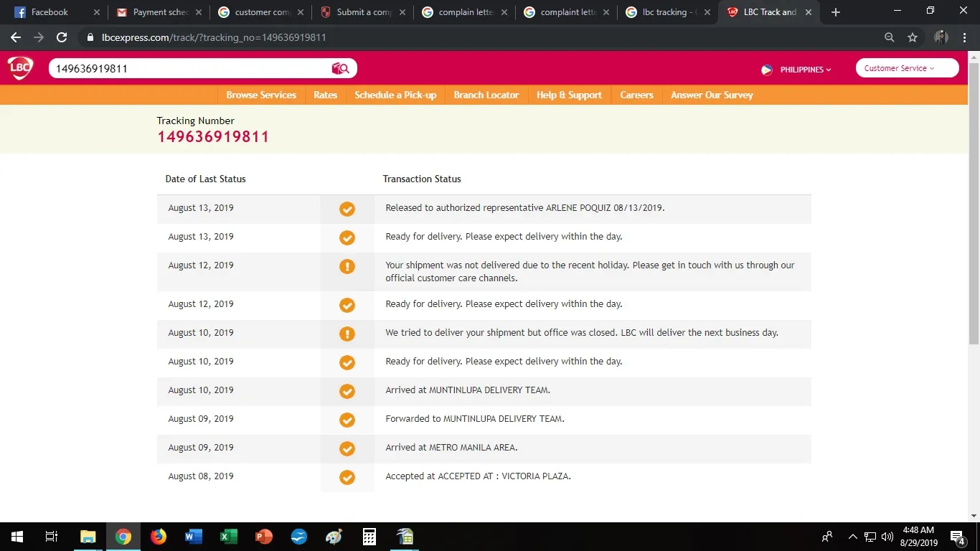Screen dimensions: 980x551
Task: Click check icon for Arrived at METRO MANILA AREA
Action: (347, 448)
